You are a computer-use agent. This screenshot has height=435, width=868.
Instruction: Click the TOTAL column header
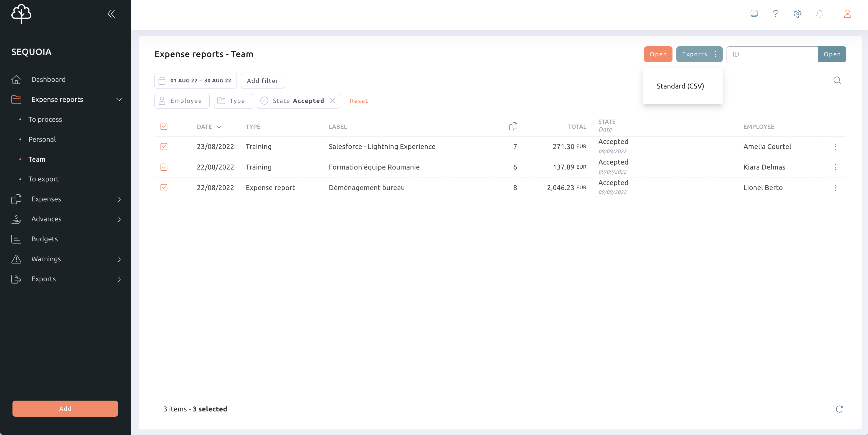pyautogui.click(x=577, y=127)
